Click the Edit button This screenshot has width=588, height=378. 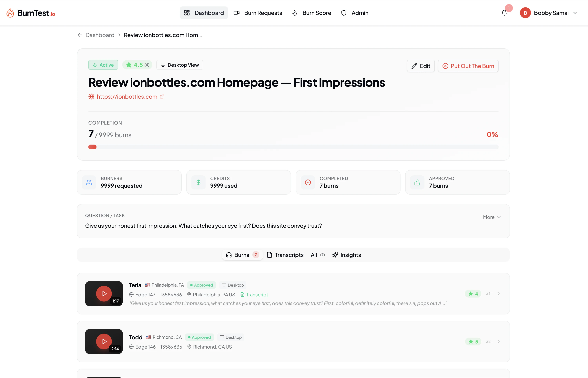[x=421, y=66]
